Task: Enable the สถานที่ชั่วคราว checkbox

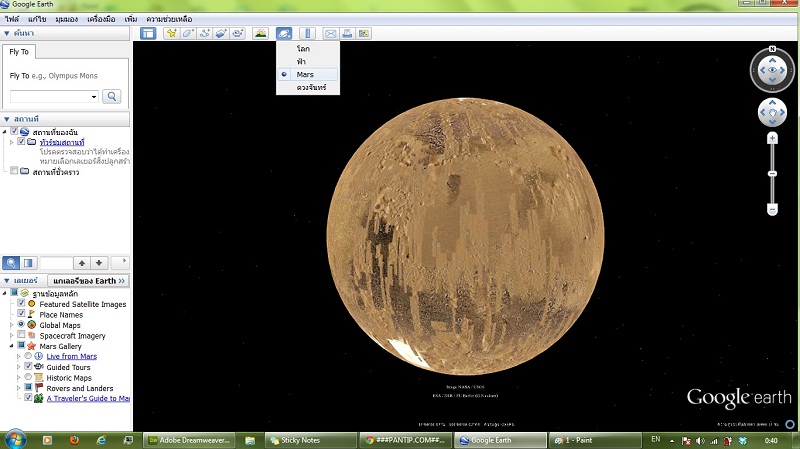Action: click(14, 171)
